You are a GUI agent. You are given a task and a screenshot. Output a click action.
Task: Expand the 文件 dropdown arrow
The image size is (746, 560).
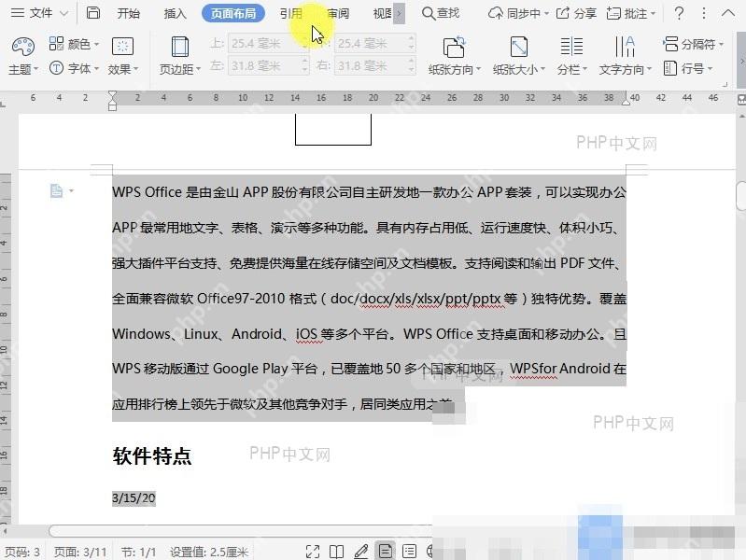click(x=63, y=14)
